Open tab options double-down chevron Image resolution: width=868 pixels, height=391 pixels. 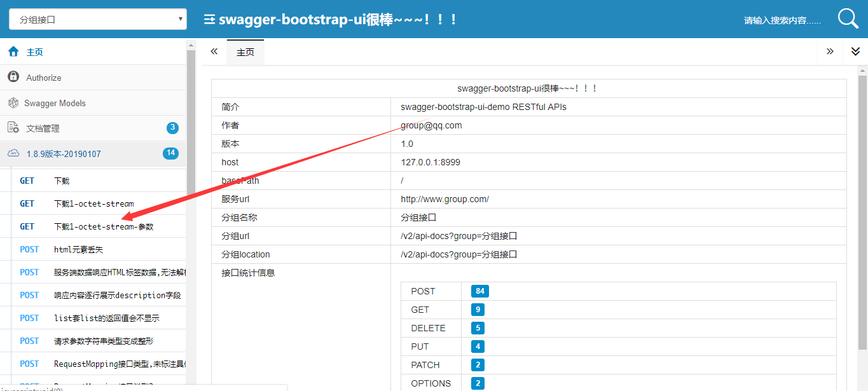point(855,51)
